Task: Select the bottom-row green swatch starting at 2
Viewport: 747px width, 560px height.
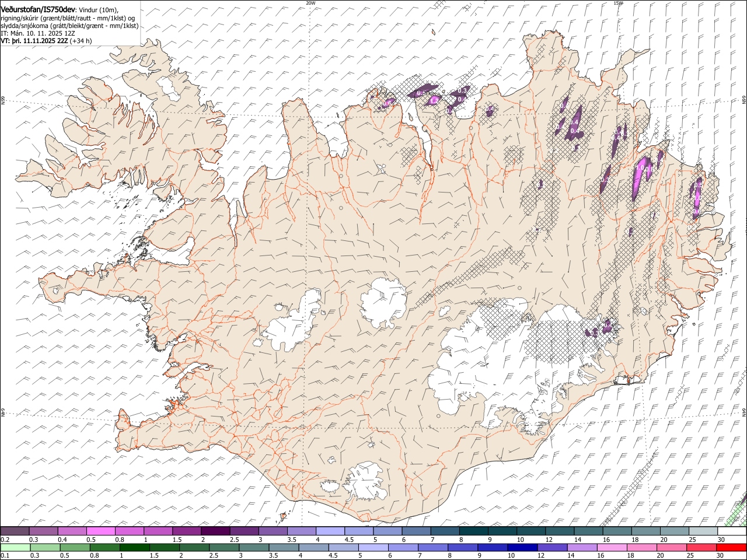Action: 194,547
